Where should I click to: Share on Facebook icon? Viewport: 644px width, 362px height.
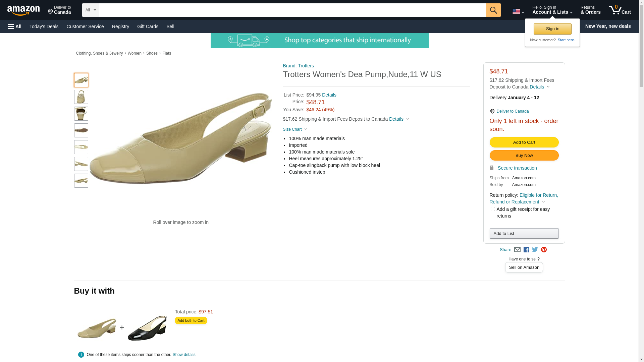(526, 250)
